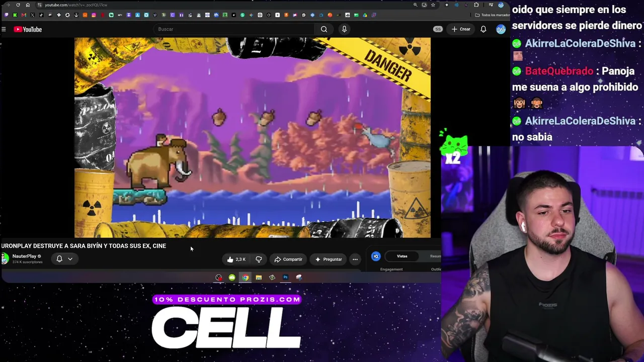This screenshot has width=644, height=362.
Task: Open the Kick bookmark
Action: tap(15, 15)
